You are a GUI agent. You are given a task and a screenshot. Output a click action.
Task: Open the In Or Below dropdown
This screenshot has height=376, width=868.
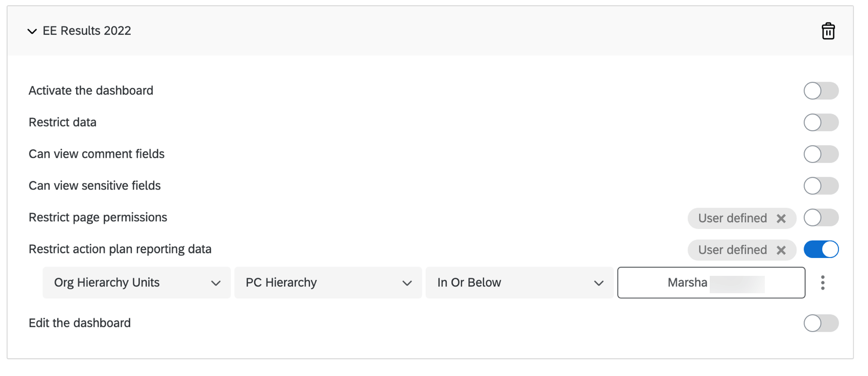click(x=519, y=283)
